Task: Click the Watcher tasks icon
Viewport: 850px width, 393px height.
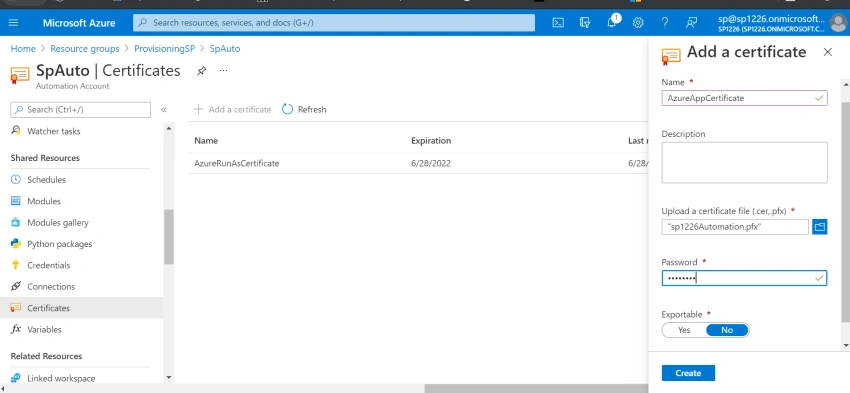Action: [16, 131]
